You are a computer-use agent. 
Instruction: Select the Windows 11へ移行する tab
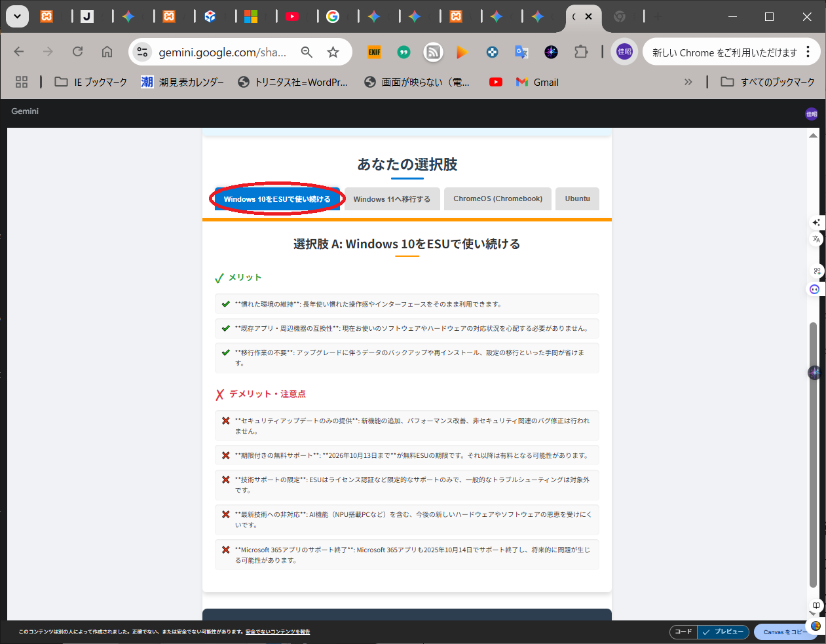[x=392, y=199]
